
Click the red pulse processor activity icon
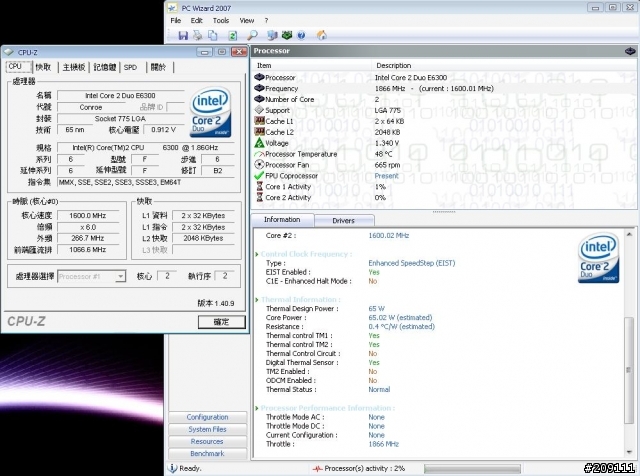click(x=318, y=469)
